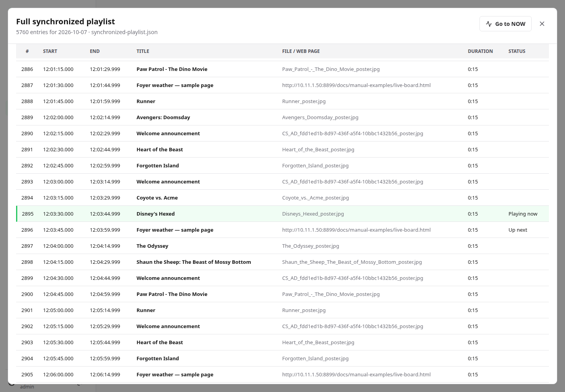This screenshot has height=392, width=565.
Task: Click the pulse icon in Go to NOW
Action: 489,24
